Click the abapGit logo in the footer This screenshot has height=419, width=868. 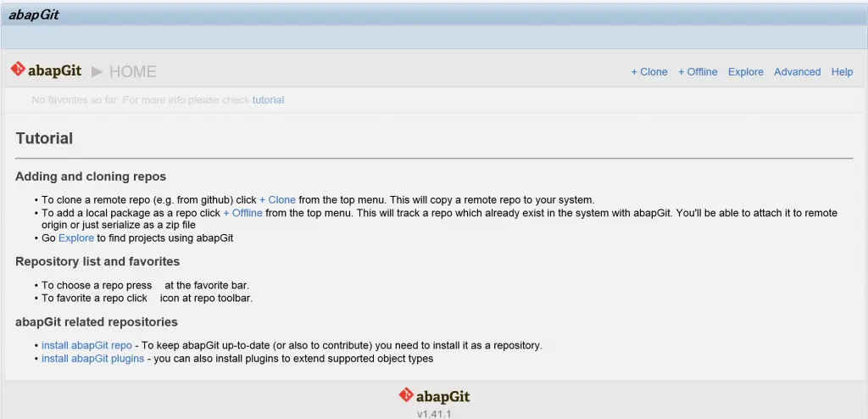(434, 396)
